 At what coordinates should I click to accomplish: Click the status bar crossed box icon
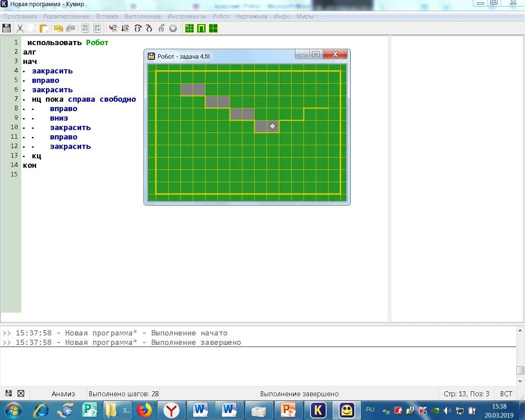tap(21, 393)
